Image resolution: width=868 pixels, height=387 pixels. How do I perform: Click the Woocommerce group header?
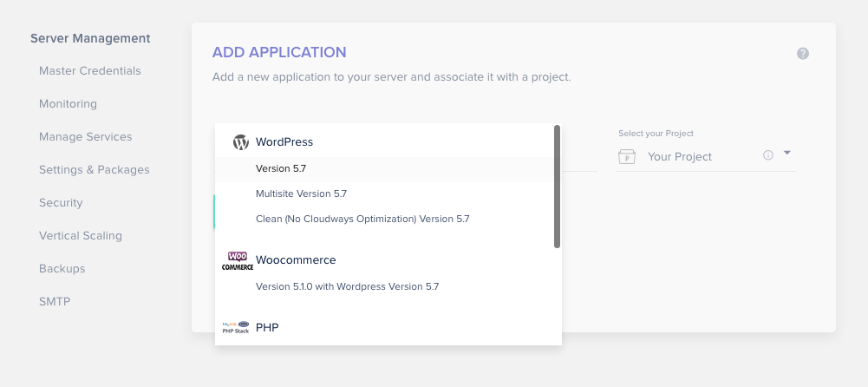296,260
